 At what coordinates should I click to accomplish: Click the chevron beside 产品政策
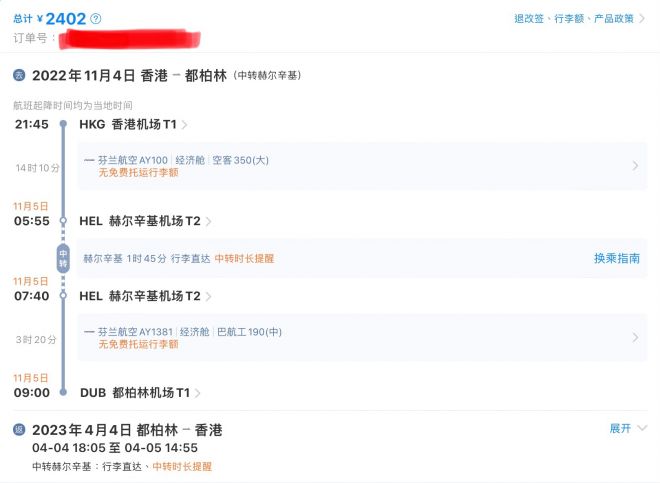[x=642, y=19]
